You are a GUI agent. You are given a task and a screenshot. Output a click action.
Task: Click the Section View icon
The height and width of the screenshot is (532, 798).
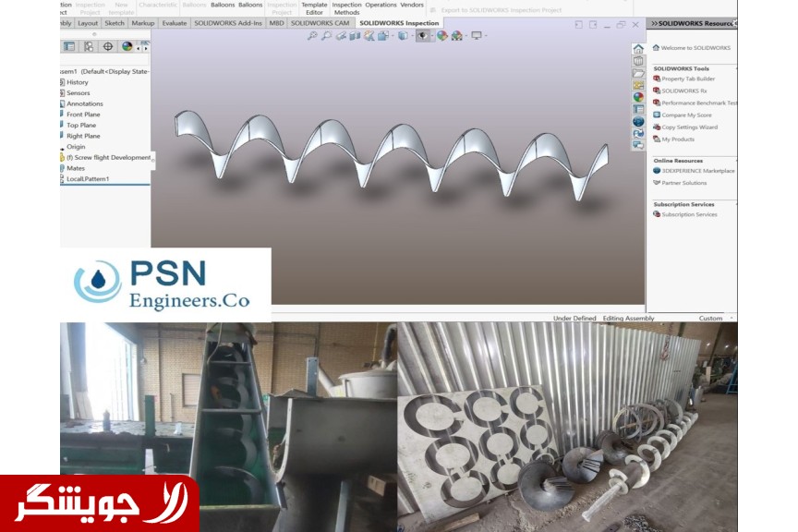pos(355,36)
